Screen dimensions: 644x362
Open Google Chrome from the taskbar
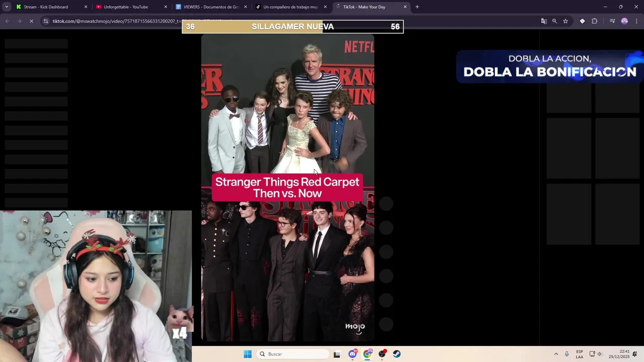368,354
